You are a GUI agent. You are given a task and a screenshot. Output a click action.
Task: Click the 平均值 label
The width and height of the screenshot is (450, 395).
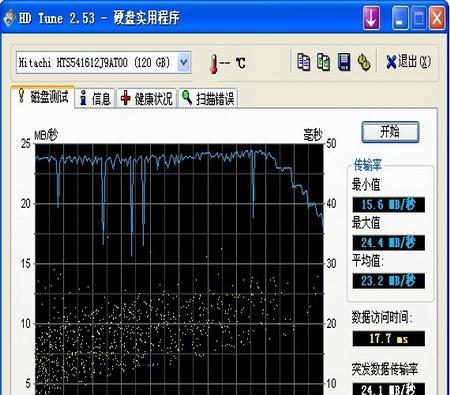pyautogui.click(x=368, y=261)
